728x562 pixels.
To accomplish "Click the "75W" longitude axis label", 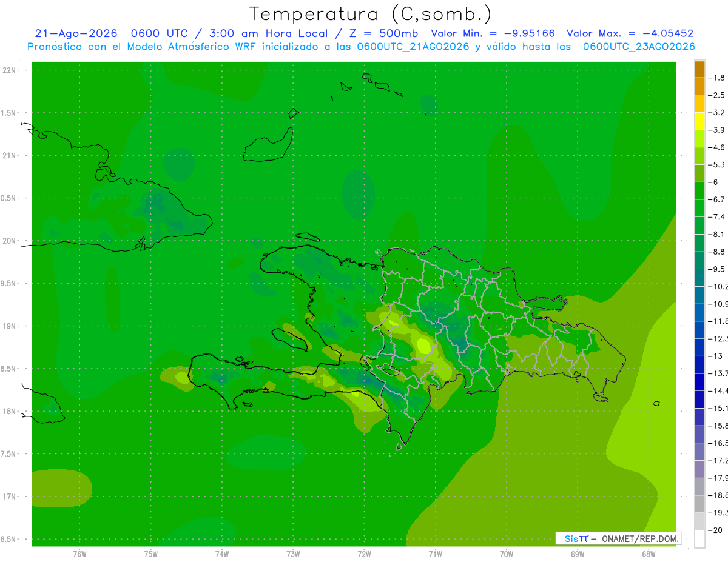I will (x=150, y=554).
